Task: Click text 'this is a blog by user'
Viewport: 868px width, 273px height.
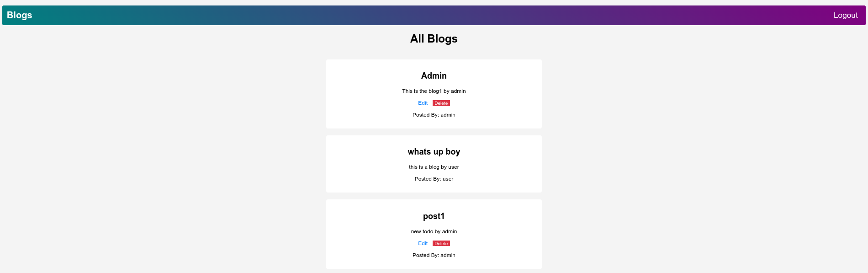Action: pyautogui.click(x=434, y=167)
